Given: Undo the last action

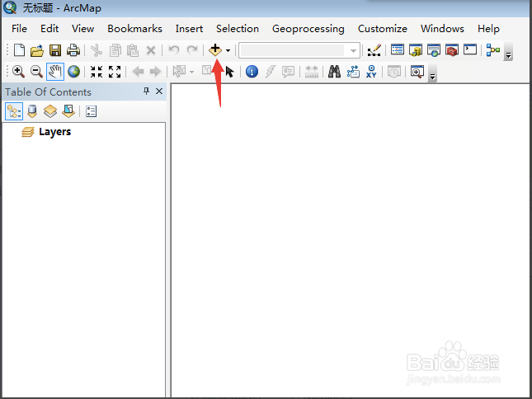Looking at the screenshot, I should pos(174,50).
